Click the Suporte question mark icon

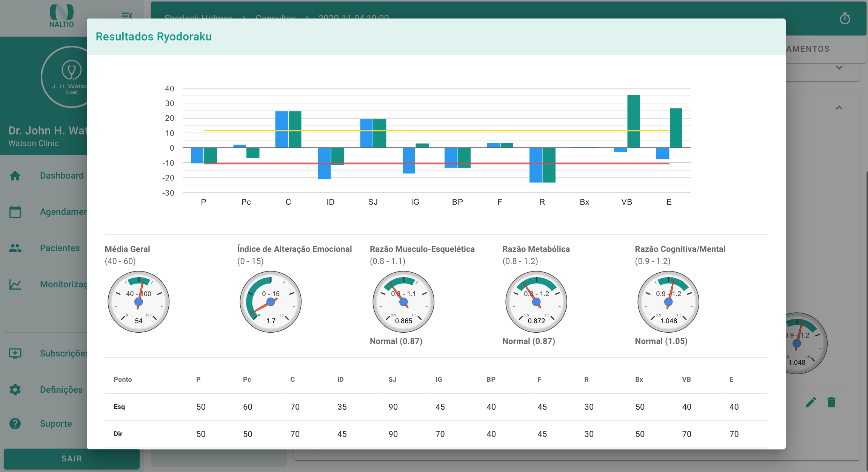[x=15, y=424]
